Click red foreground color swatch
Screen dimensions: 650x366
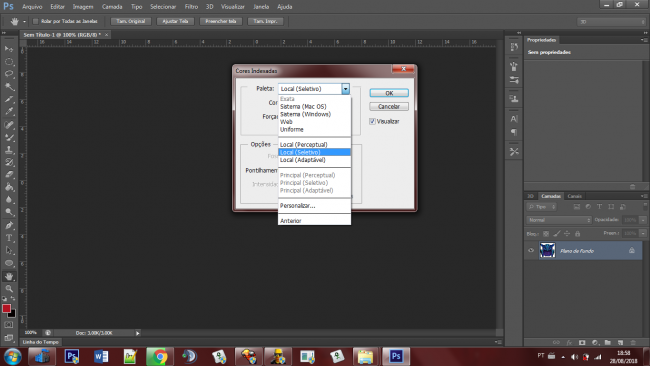pos(6,308)
